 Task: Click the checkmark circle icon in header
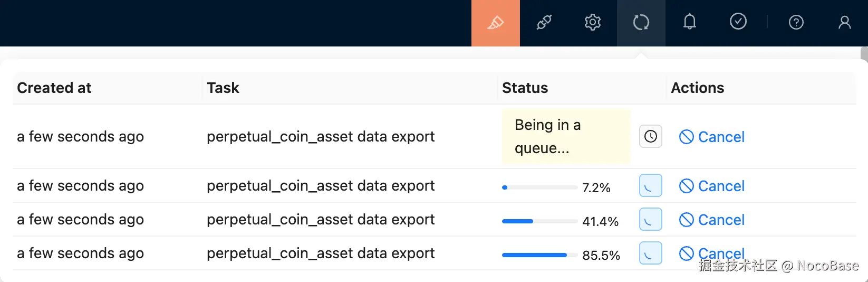click(x=738, y=22)
